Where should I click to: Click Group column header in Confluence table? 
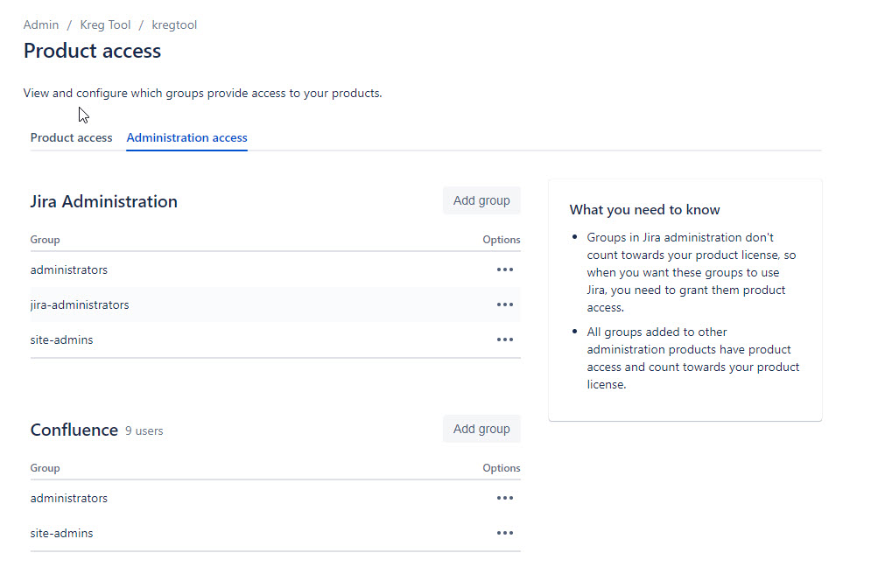[x=45, y=468]
